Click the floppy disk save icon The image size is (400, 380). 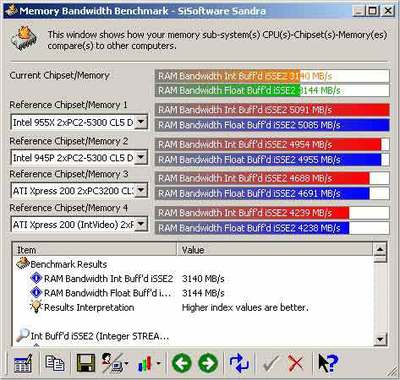tap(86, 363)
